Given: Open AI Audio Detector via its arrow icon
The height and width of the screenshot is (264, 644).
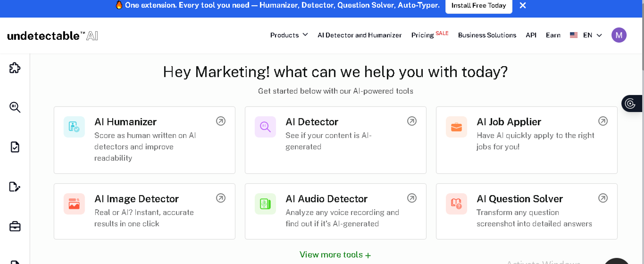Looking at the screenshot, I should pos(412,198).
